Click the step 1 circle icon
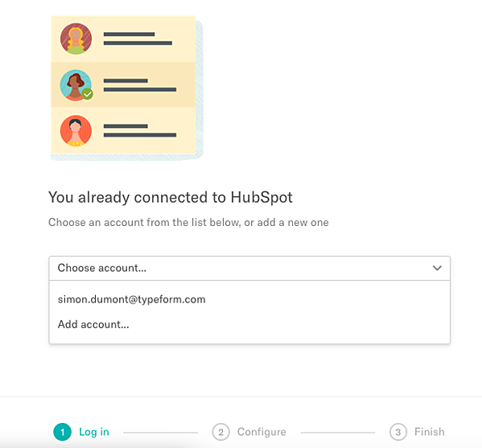482x448 pixels. click(x=63, y=432)
